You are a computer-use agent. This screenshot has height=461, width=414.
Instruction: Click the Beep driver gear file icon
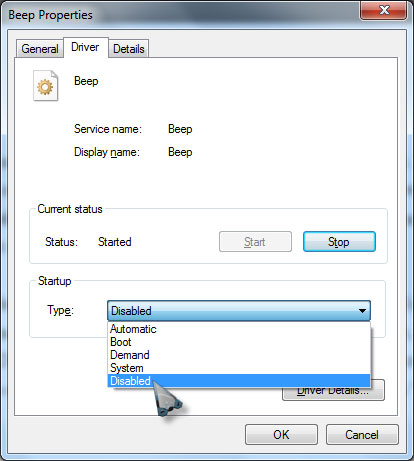click(x=46, y=86)
